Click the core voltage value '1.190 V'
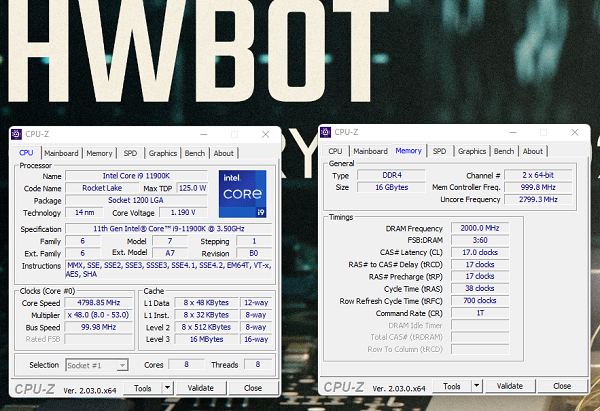The height and width of the screenshot is (411, 600). click(x=183, y=212)
